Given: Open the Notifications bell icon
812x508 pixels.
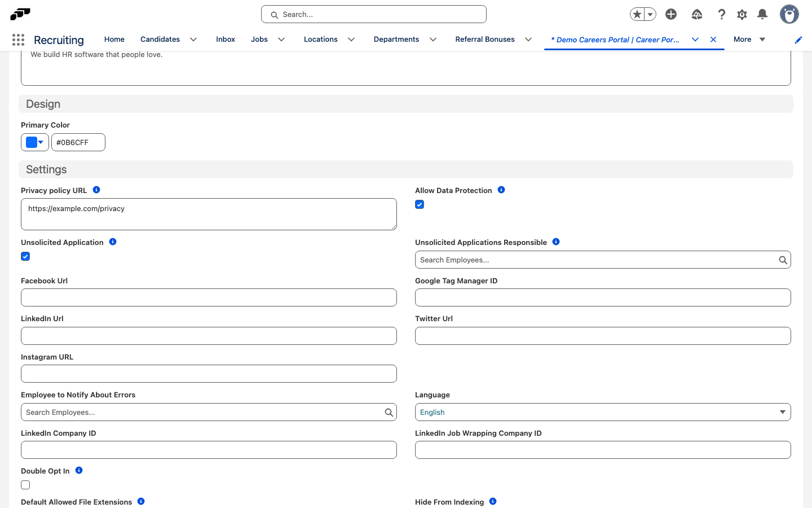Looking at the screenshot, I should point(762,14).
